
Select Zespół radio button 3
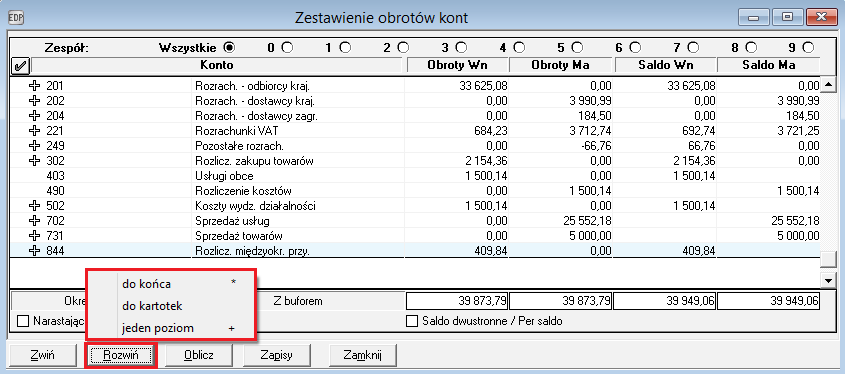461,47
